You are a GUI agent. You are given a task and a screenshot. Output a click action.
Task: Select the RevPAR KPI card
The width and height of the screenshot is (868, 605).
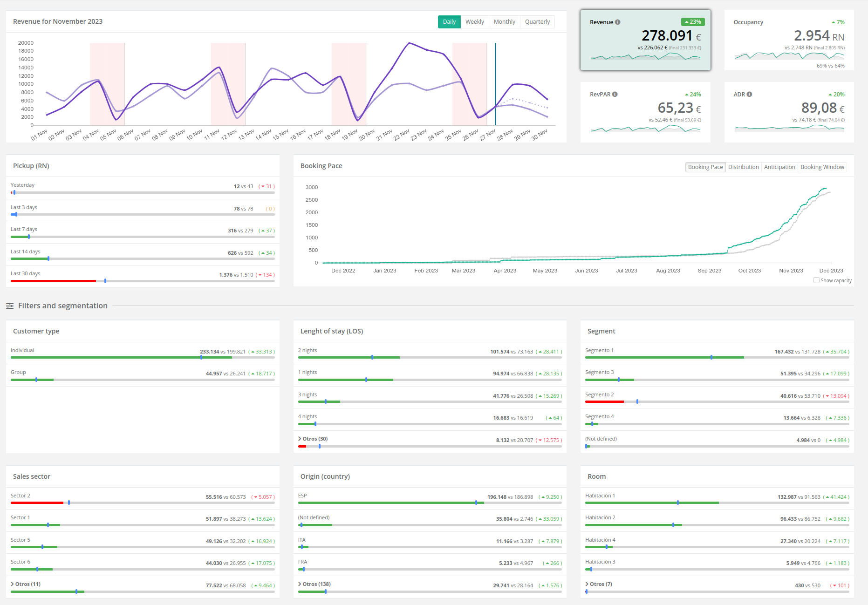645,112
